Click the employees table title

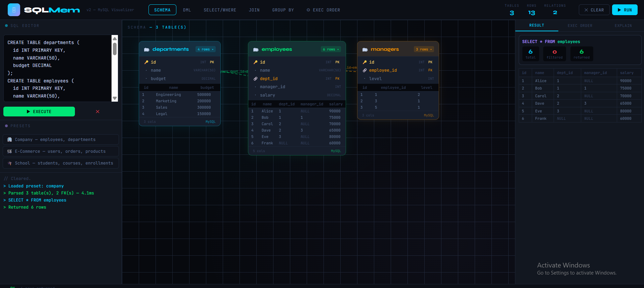277,49
